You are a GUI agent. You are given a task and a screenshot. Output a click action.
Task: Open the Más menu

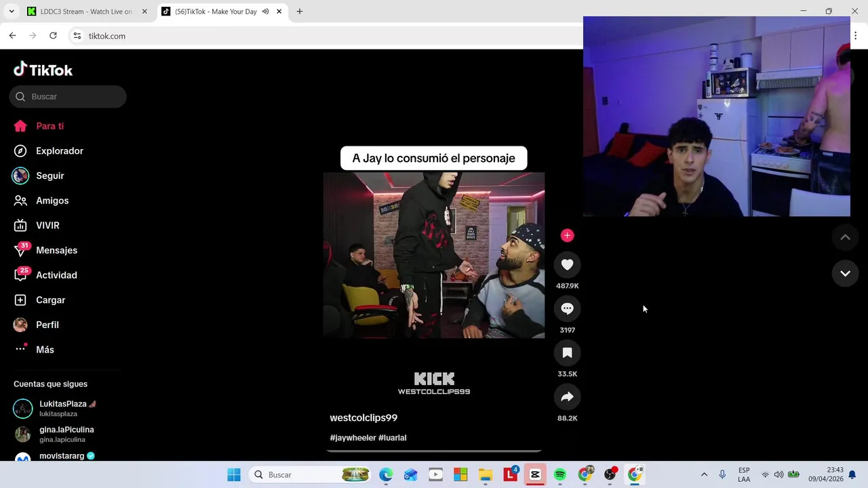[x=34, y=350]
